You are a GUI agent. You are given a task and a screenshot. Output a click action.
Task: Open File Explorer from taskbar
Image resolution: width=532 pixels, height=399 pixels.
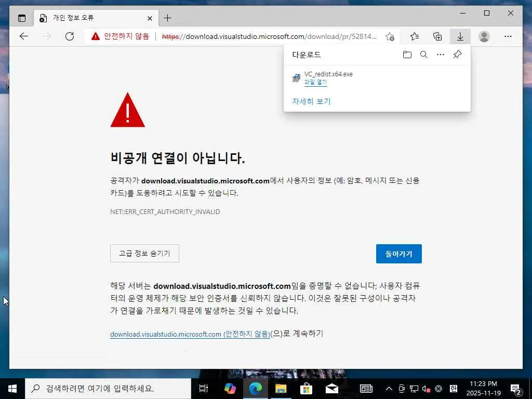tap(281, 389)
